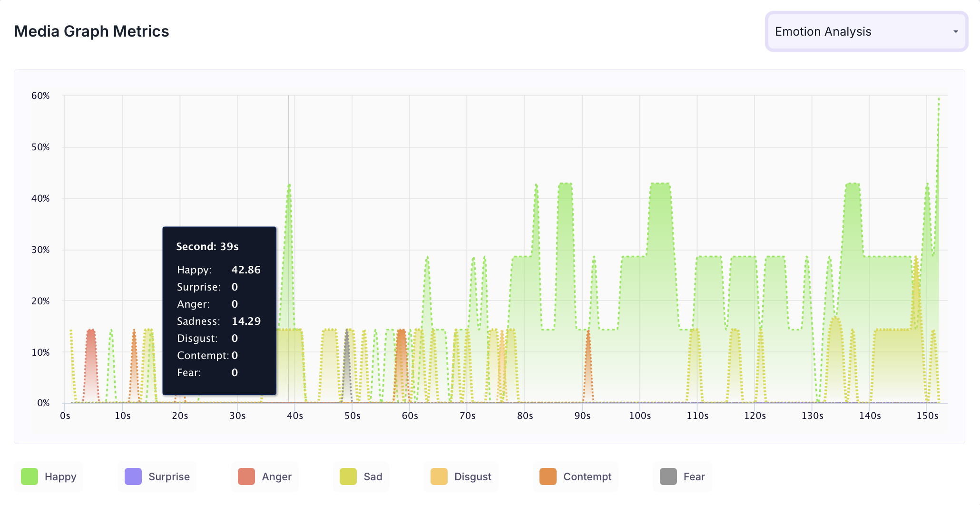Click the 80s label on time axis

525,416
